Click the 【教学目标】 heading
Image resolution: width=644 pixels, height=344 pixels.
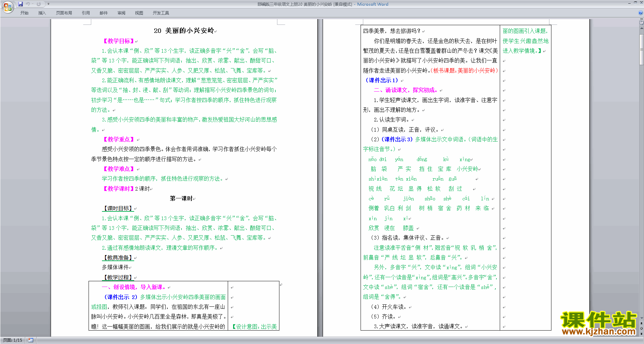coord(118,41)
